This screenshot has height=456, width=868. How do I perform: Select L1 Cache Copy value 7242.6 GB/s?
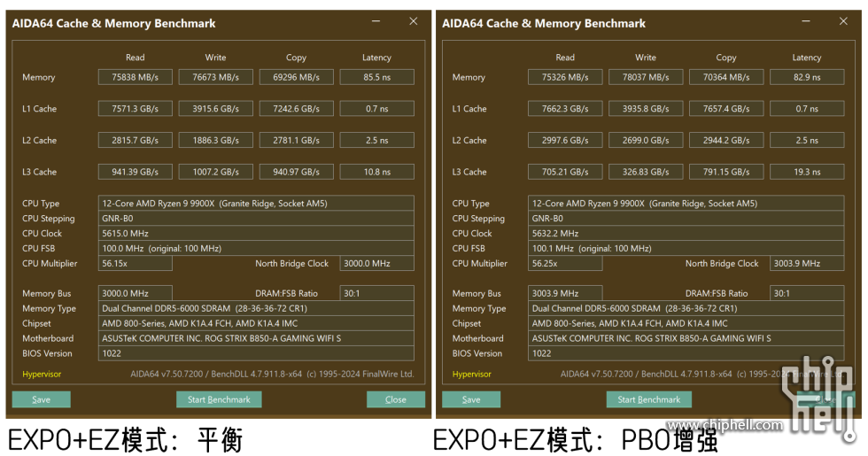tap(296, 108)
